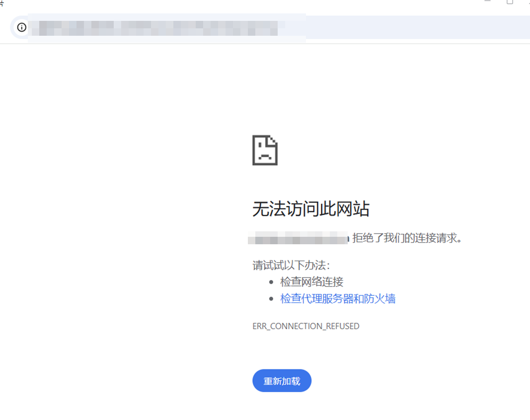Click the 拒绝了我们的连接请求 message
Viewport: 530px width, 420px height.
click(x=407, y=238)
